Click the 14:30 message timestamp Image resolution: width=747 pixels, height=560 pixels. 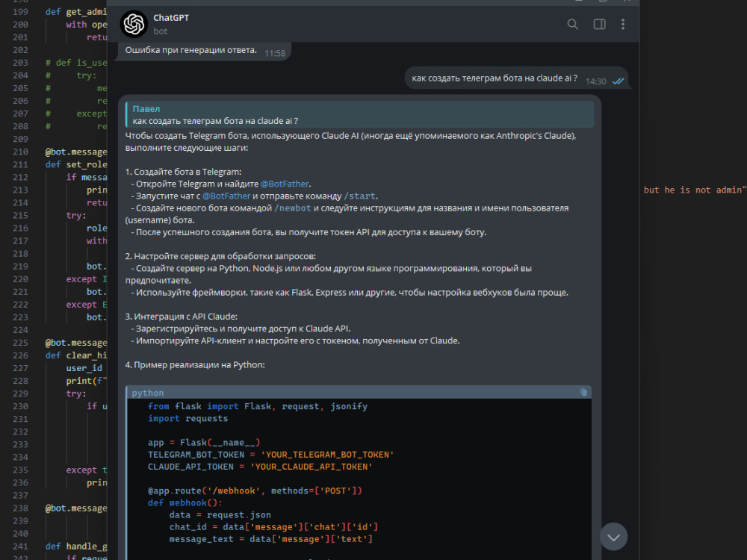point(595,81)
